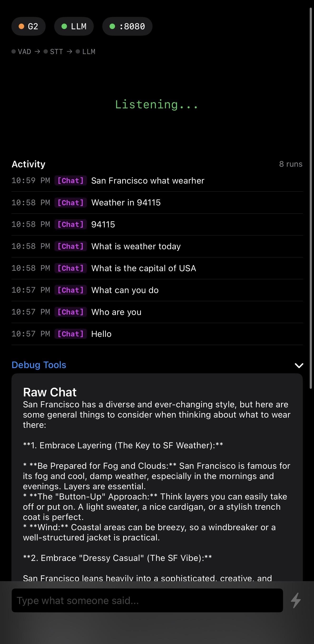Tap the green :8080 port indicator dot
Screen dimensions: 314x644
113,26
